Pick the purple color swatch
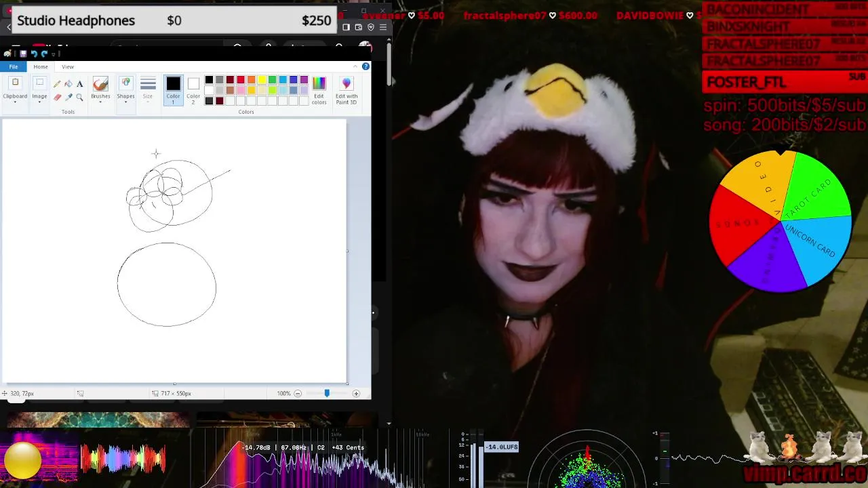Screen dimensions: 868x488 coord(304,80)
